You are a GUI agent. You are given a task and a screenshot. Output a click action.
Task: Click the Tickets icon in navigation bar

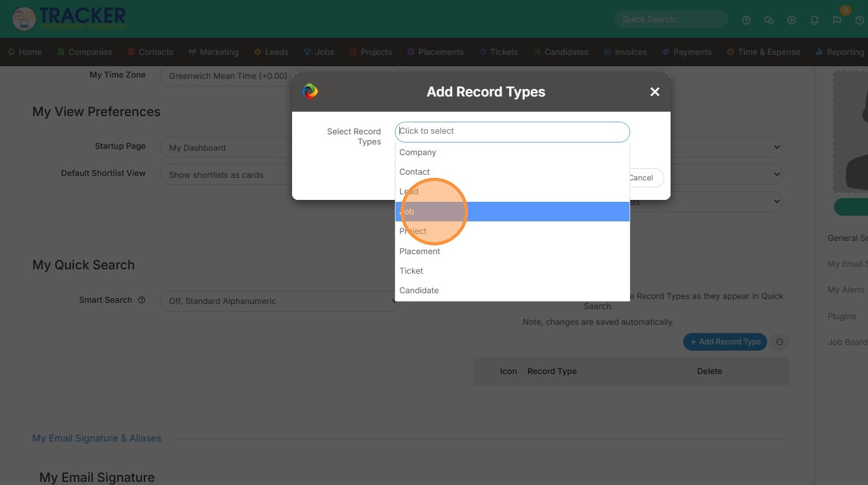click(483, 52)
